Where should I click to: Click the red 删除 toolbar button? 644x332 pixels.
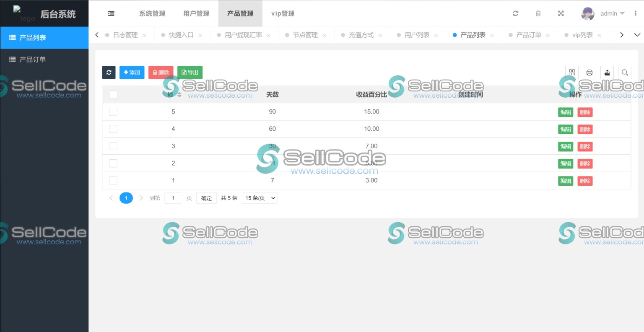[161, 73]
